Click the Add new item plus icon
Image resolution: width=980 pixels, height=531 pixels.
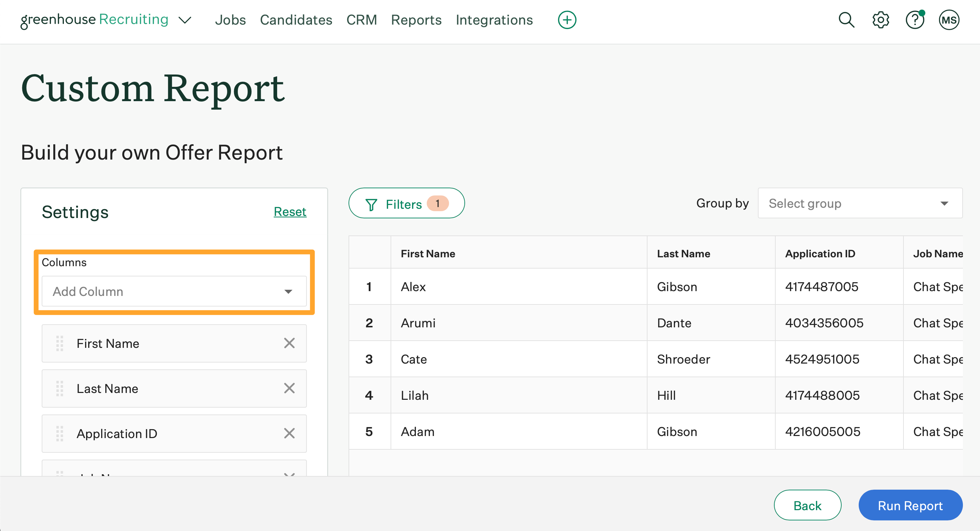click(x=566, y=19)
